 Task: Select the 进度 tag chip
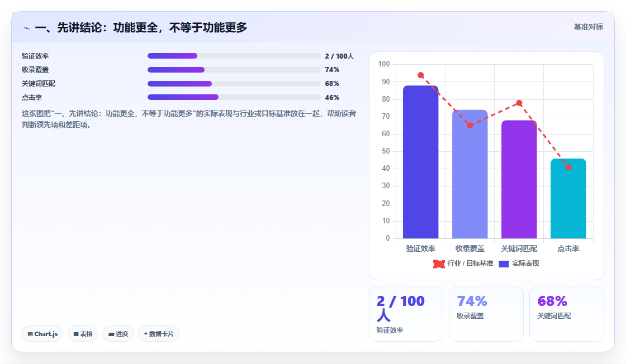(x=118, y=334)
